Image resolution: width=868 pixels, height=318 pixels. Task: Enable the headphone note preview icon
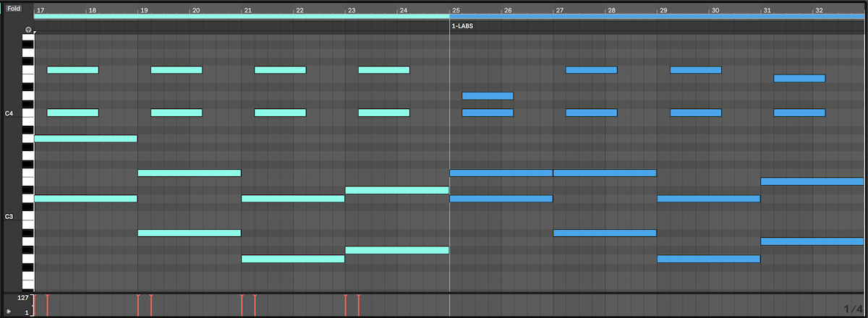[x=27, y=30]
